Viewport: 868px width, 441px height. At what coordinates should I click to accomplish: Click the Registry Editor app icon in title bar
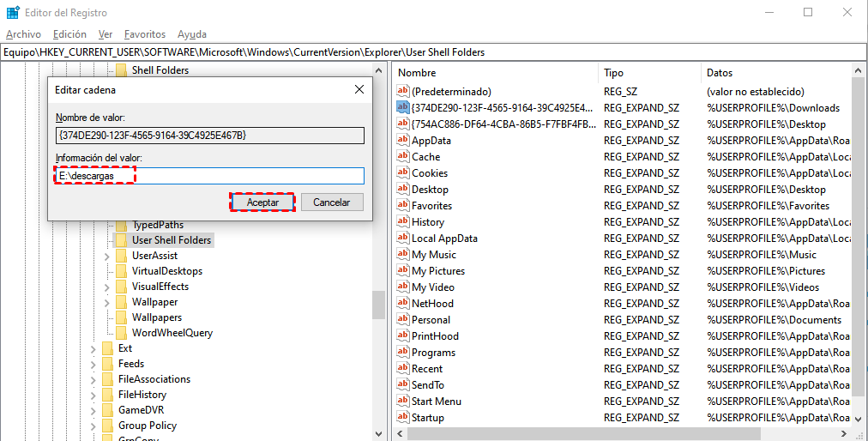click(x=13, y=12)
